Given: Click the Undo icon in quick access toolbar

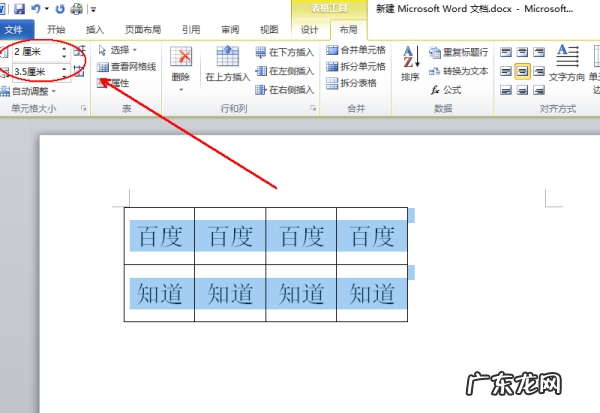Looking at the screenshot, I should point(36,8).
